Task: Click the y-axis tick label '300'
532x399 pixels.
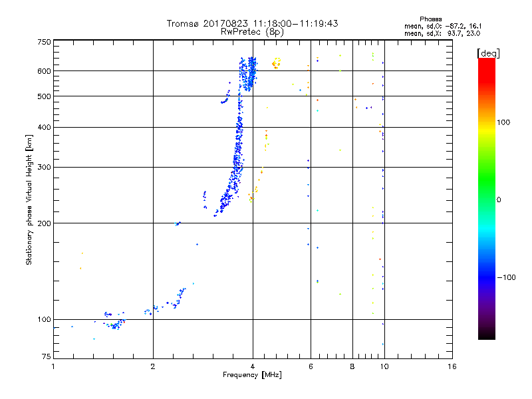Action: [x=44, y=167]
